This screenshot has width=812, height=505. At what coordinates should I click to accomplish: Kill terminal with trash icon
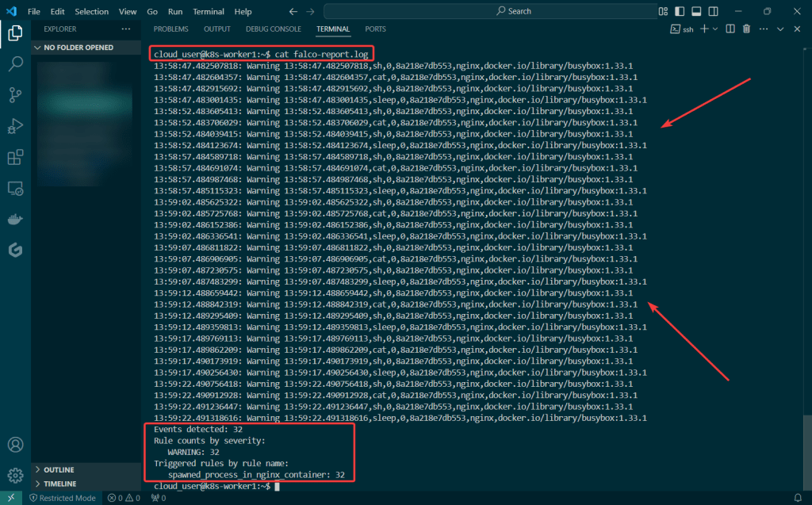click(x=746, y=29)
